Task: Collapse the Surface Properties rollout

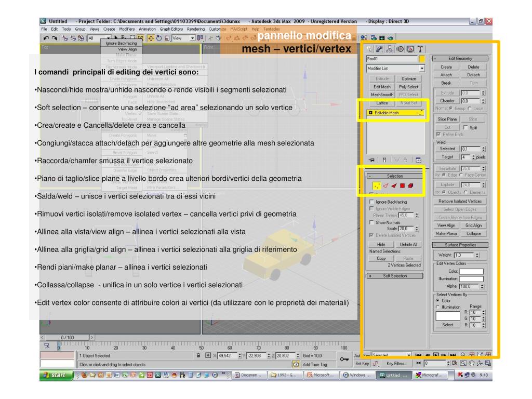Action: tap(460, 245)
